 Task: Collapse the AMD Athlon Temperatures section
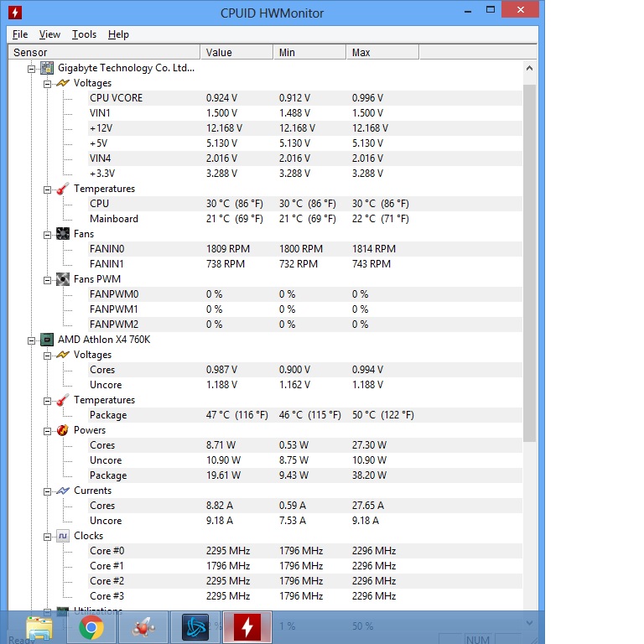[47, 402]
